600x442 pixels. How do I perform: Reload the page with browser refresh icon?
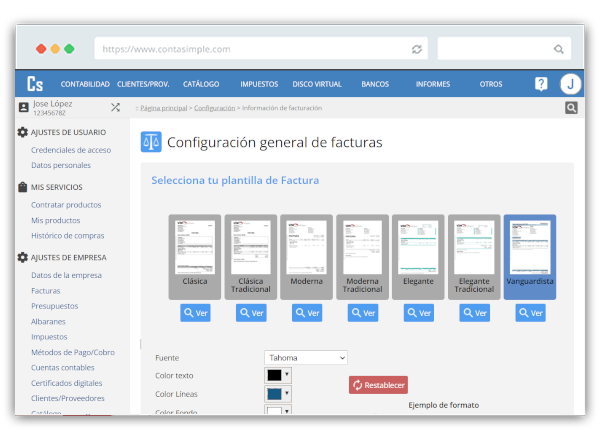pos(416,49)
